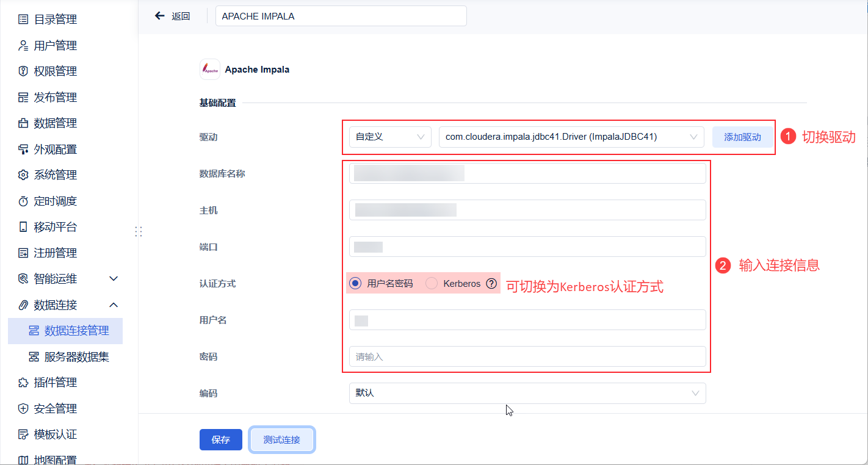868x465 pixels.
Task: Go to 数据连接管理 submenu item
Action: pos(65,331)
